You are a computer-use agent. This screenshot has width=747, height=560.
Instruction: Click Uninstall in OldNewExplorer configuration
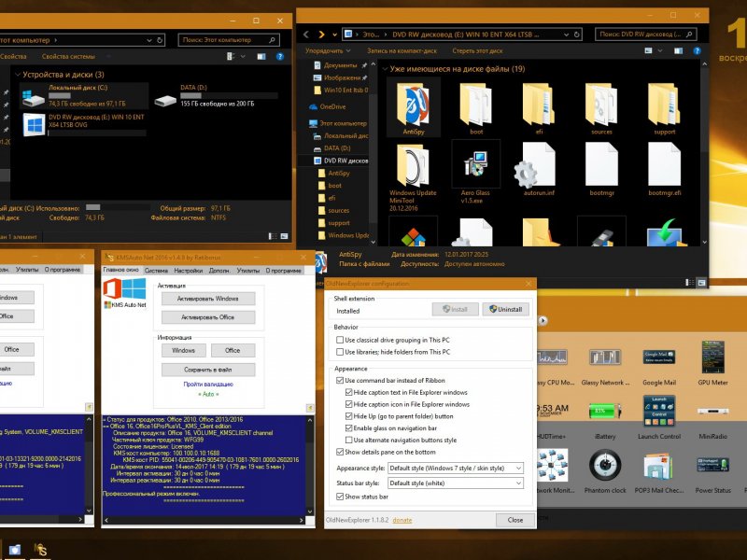[x=506, y=309]
